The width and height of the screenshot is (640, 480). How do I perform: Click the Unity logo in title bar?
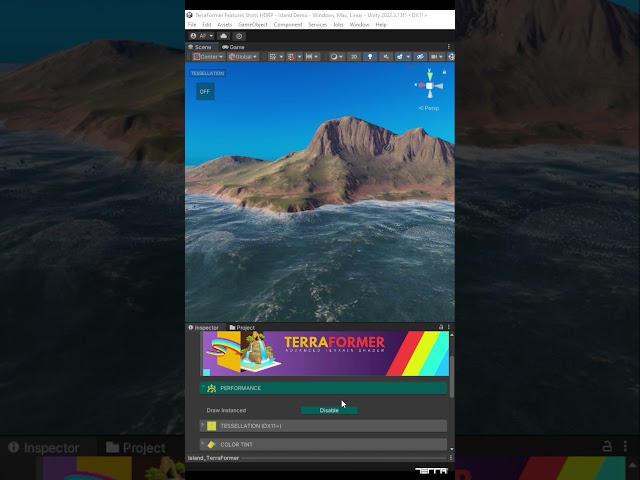coord(189,15)
